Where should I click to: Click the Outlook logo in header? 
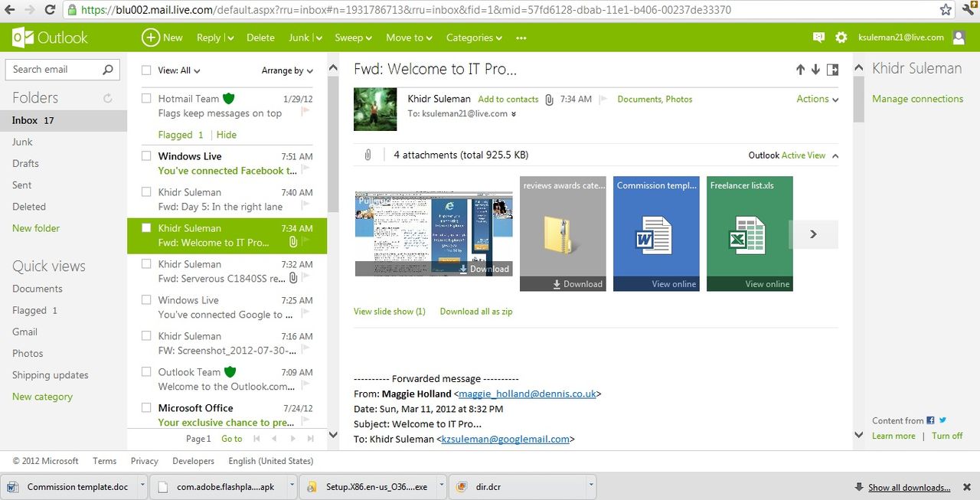click(x=51, y=38)
